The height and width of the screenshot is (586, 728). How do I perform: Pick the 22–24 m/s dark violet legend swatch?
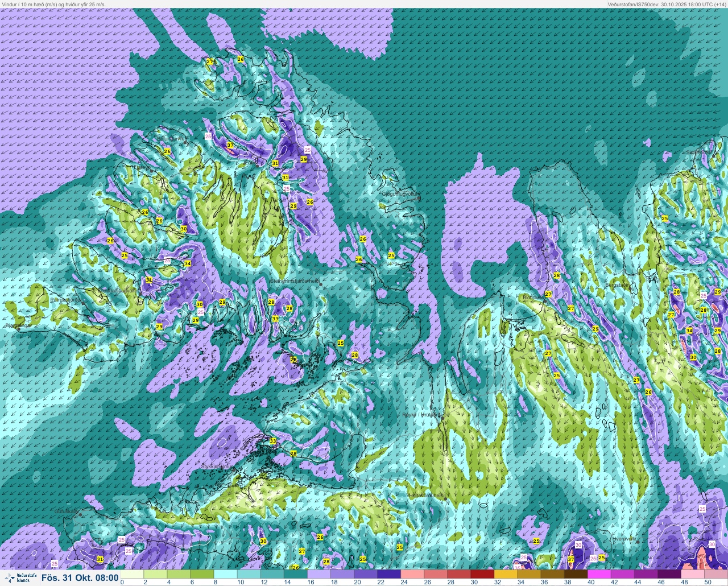(388, 574)
